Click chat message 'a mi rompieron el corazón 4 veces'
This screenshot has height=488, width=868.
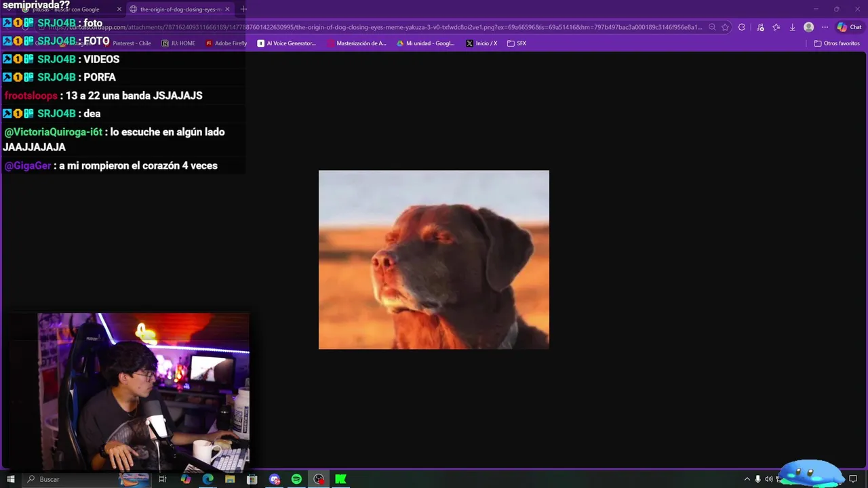pyautogui.click(x=138, y=165)
